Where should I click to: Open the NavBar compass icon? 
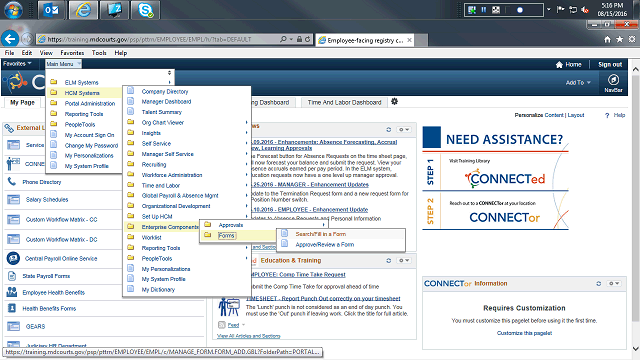613,80
